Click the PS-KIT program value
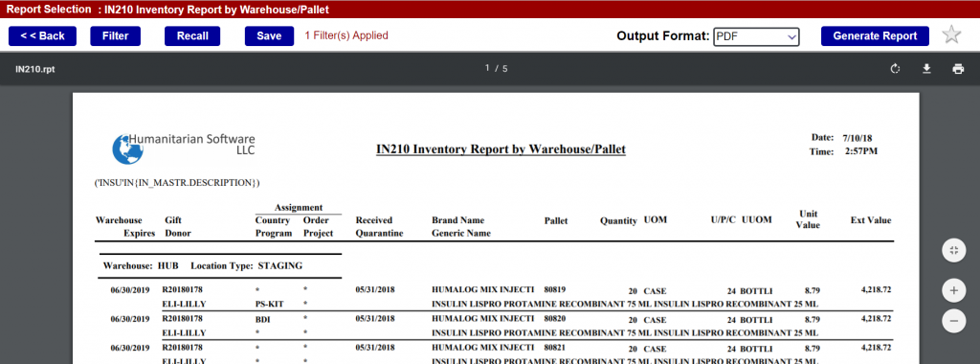Screen dimensions: 980x364 [269, 304]
